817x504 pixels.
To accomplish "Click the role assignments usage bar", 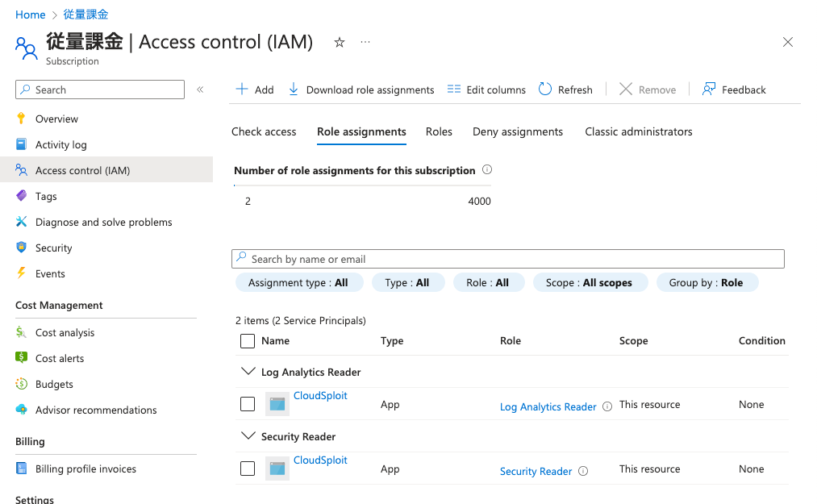I will point(363,185).
